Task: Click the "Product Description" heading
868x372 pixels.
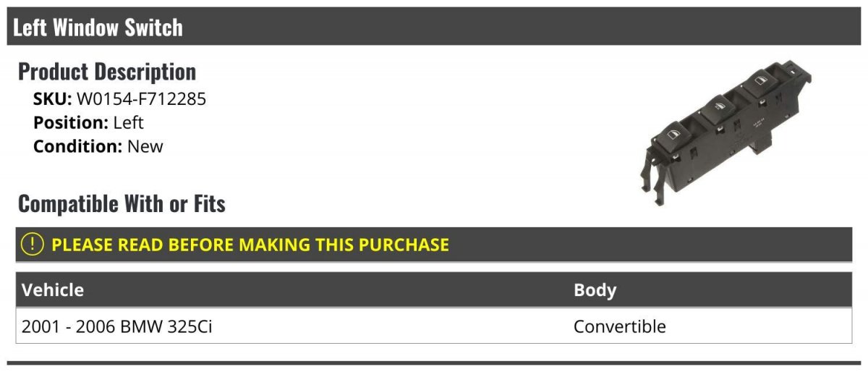Action: pos(107,72)
